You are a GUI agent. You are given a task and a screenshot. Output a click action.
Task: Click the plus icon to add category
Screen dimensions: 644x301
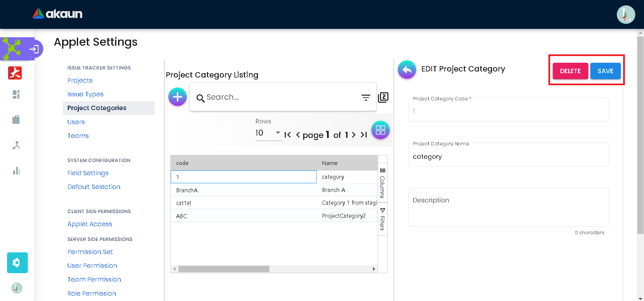tap(177, 97)
